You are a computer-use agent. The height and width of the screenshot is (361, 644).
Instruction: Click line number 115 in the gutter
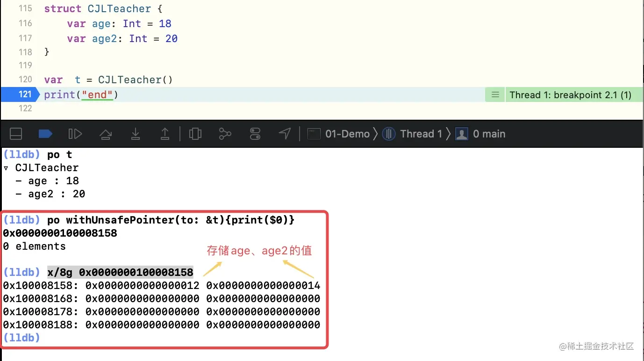click(x=25, y=8)
